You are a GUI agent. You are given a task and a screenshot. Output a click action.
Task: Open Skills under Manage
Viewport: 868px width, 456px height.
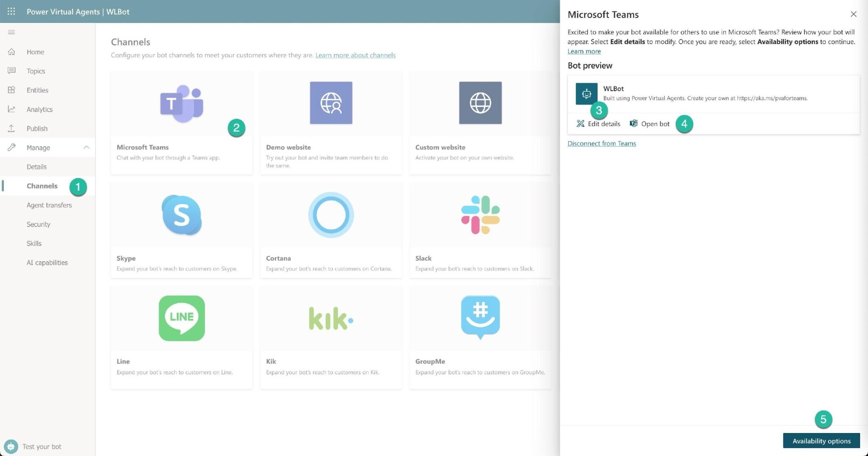pyautogui.click(x=34, y=243)
